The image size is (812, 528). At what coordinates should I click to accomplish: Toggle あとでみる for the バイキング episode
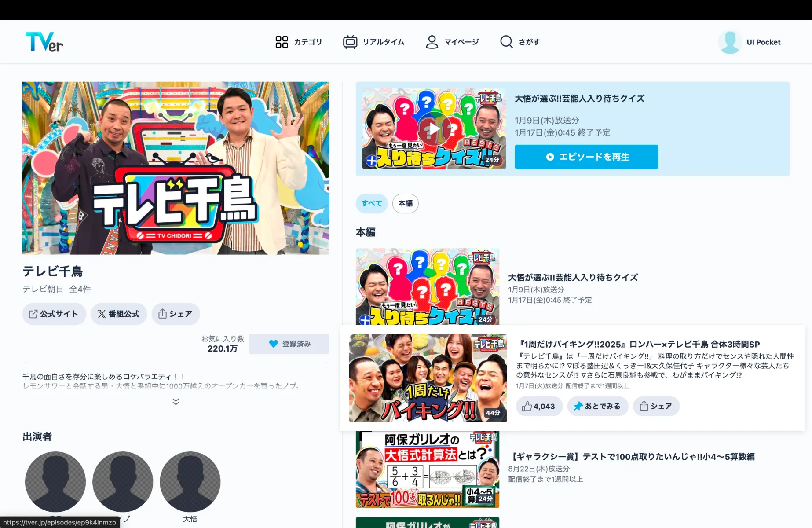597,406
